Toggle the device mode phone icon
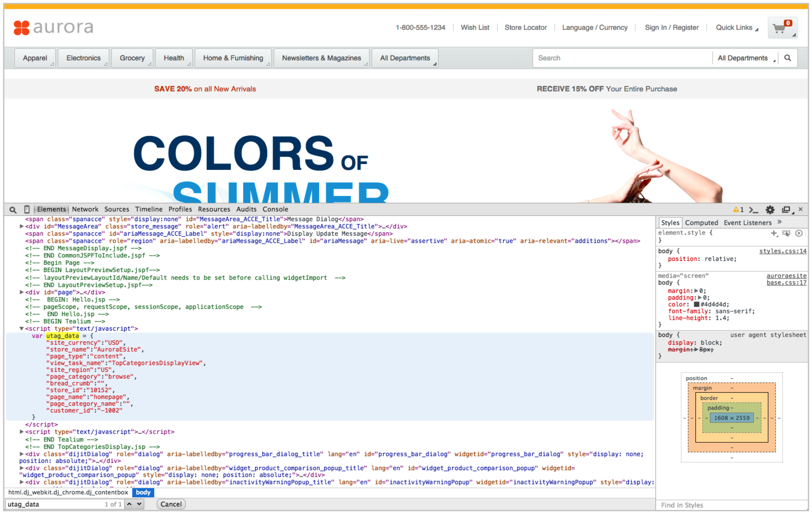Image resolution: width=812 pixels, height=514 pixels. coord(27,209)
